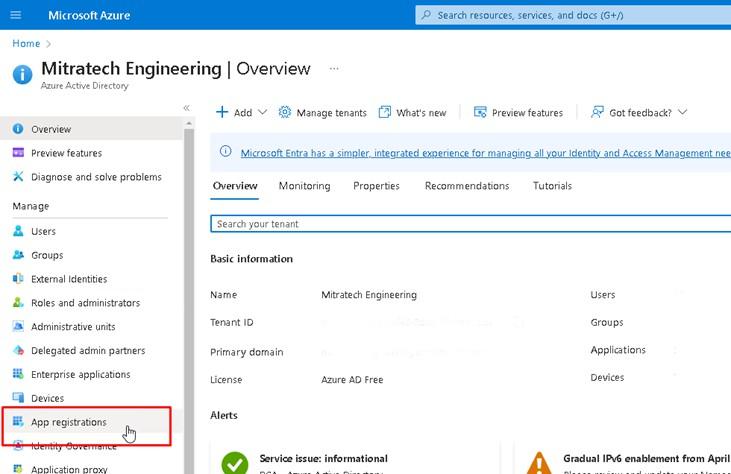Expand the Add dropdown chevron
This screenshot has width=731, height=474.
coord(262,112)
